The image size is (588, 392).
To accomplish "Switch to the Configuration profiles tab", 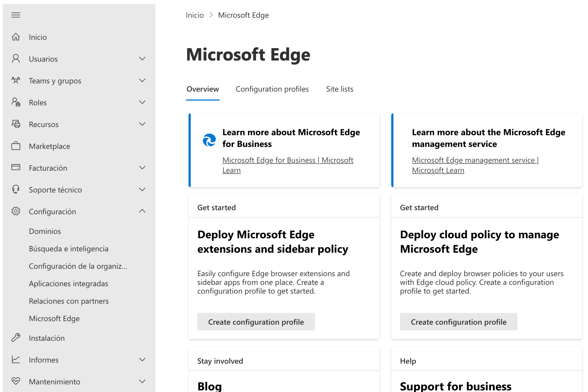I will [272, 89].
